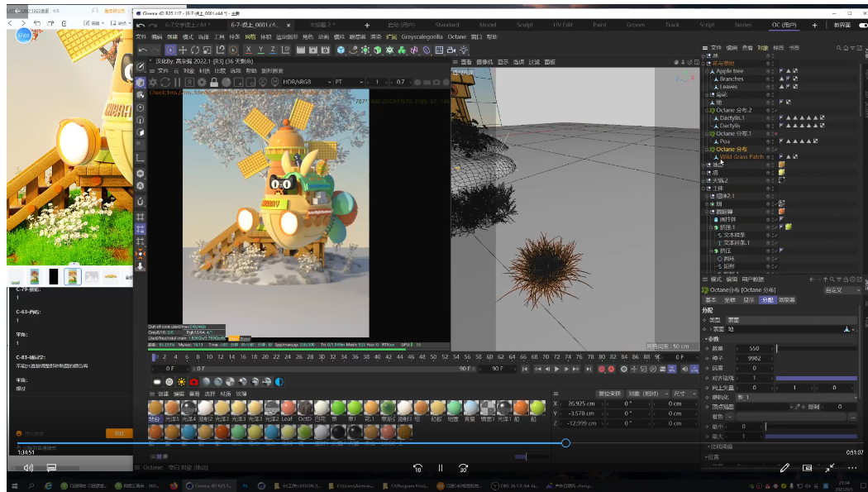Select the Dactylis.1 object in tree
The image size is (868, 492).
pyautogui.click(x=732, y=118)
